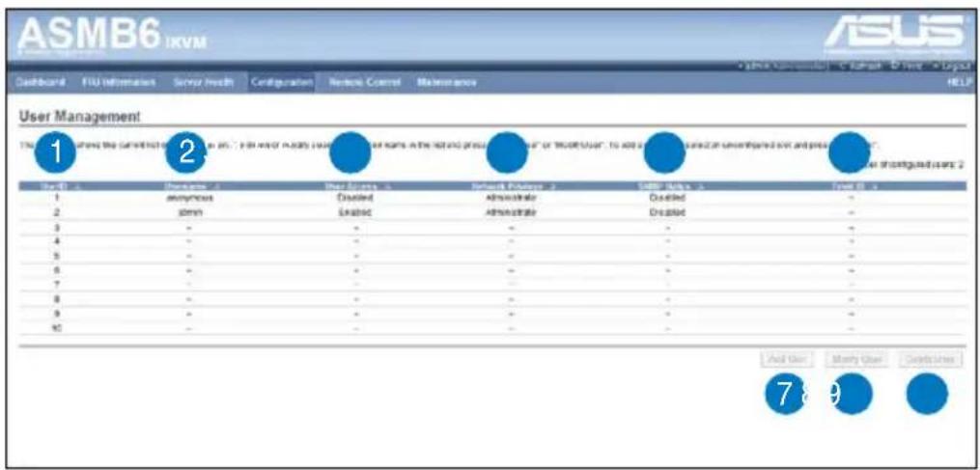This screenshot has width=980, height=470.
Task: Sort table by Network Privilege column header
Action: [x=512, y=185]
